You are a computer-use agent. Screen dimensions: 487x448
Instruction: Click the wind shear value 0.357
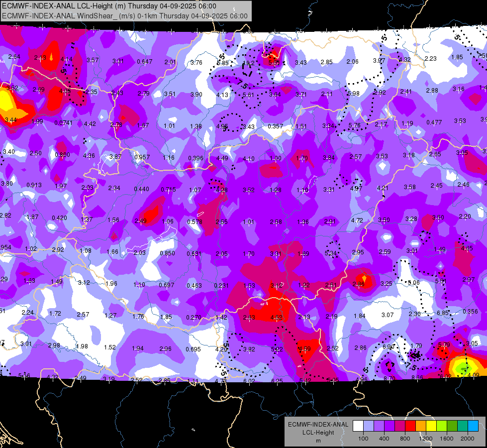(275, 126)
